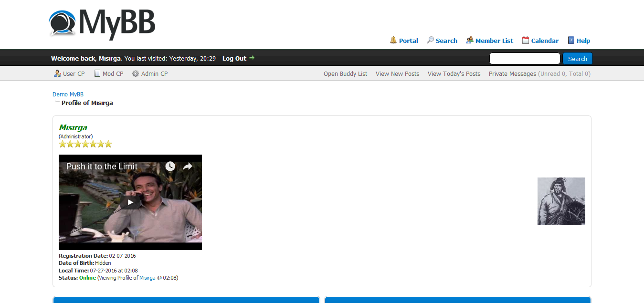Click the green Mısırga profile username
Screen dimensions: 644x303
coord(73,127)
